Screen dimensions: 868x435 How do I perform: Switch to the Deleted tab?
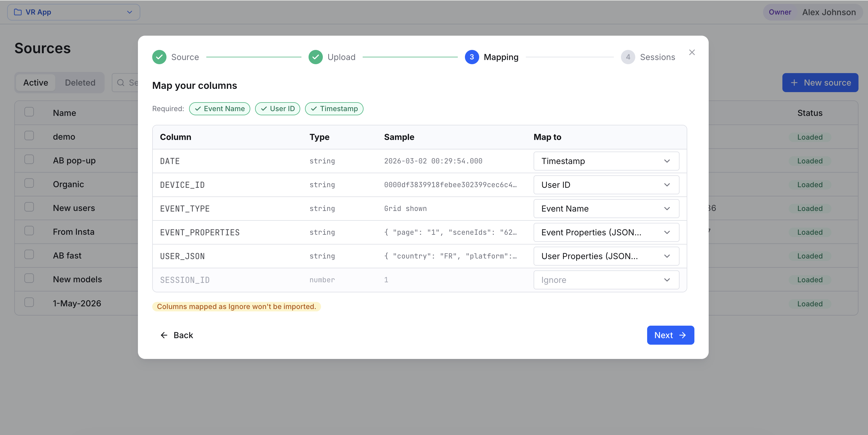(x=80, y=83)
